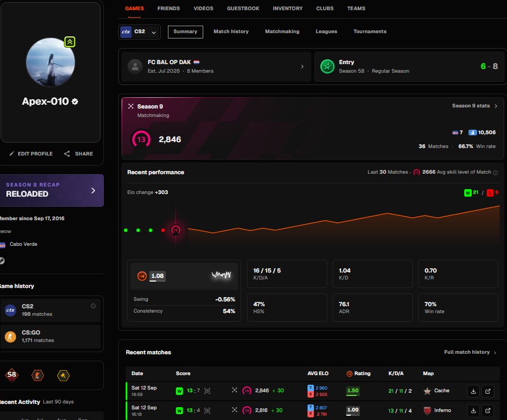
Task: Click the 16 / 15 / 5 K/D/A stat card
Action: [x=287, y=274]
